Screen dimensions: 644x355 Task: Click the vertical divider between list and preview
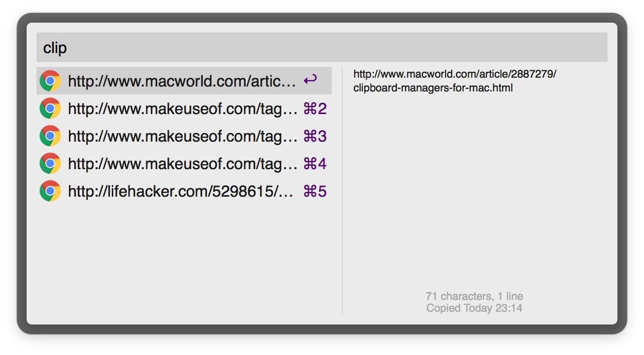pyautogui.click(x=342, y=191)
